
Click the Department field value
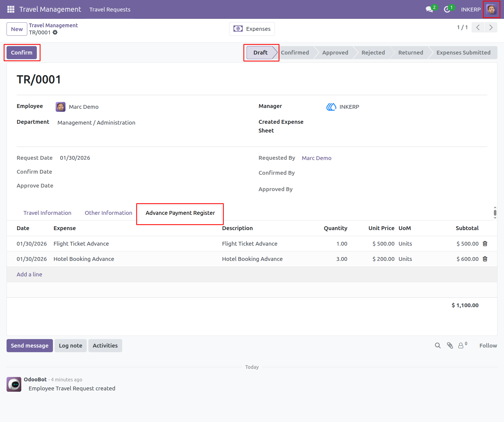(x=96, y=123)
